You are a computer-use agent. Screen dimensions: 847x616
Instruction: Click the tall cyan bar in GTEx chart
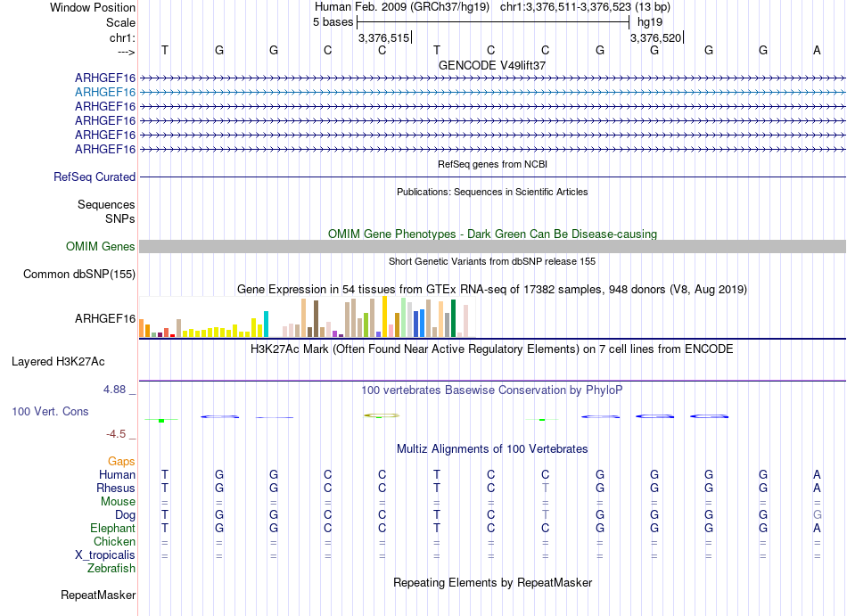[x=266, y=324]
